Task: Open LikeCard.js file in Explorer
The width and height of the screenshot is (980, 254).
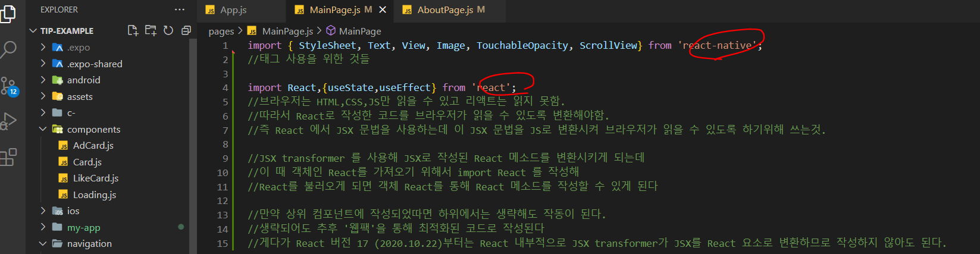Action: (x=95, y=178)
